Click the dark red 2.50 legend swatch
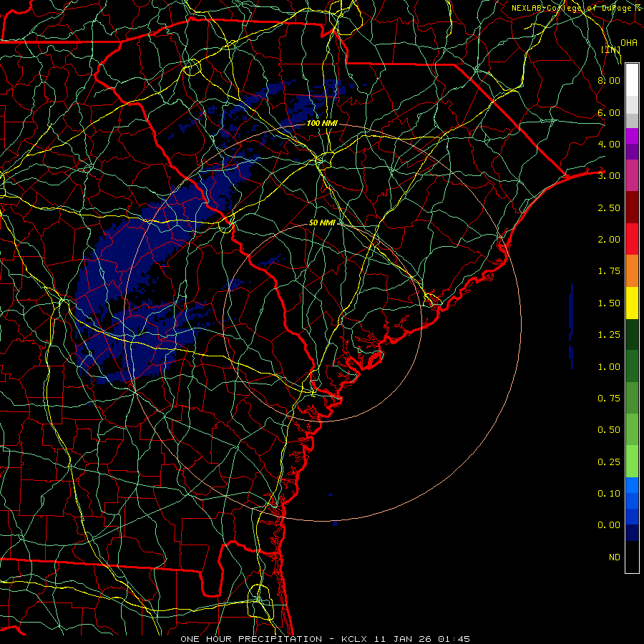This screenshot has width=644, height=644. tap(632, 208)
